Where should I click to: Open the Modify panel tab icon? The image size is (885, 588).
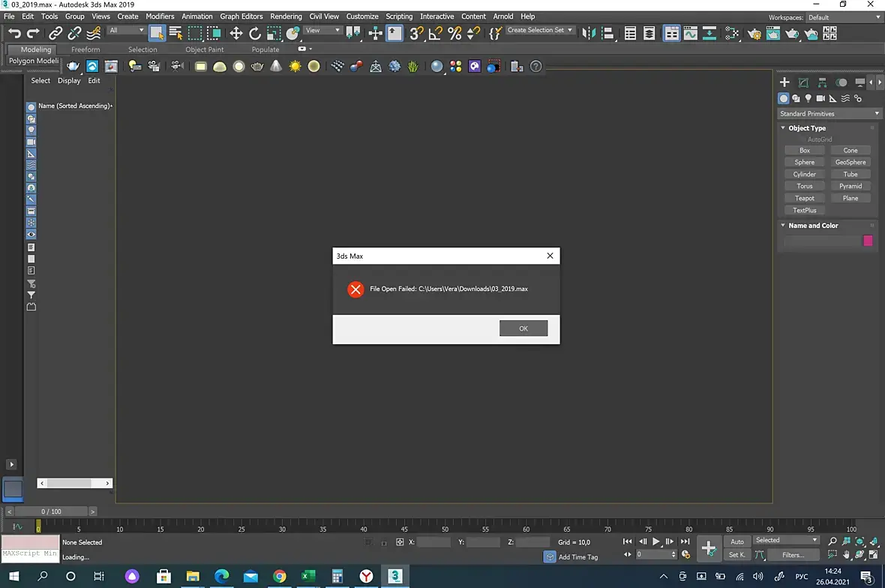803,82
